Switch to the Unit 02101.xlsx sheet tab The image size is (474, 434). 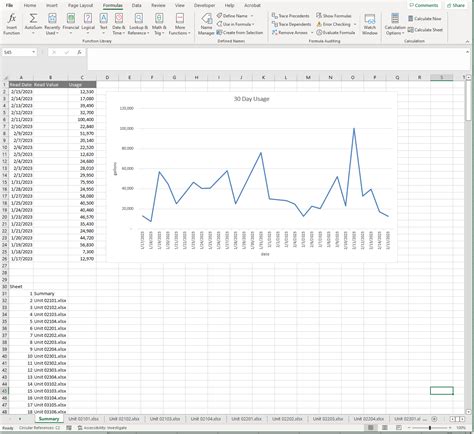click(x=83, y=419)
